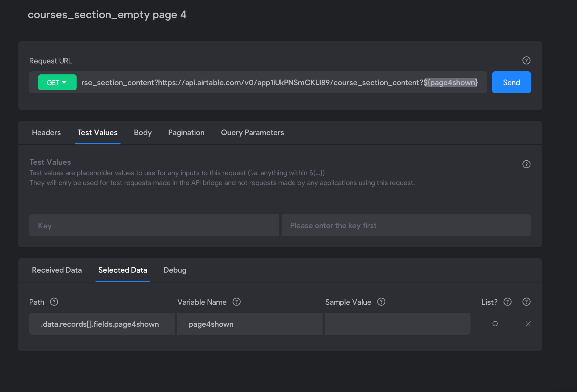
Task: Show the Received Data tab
Action: [57, 270]
